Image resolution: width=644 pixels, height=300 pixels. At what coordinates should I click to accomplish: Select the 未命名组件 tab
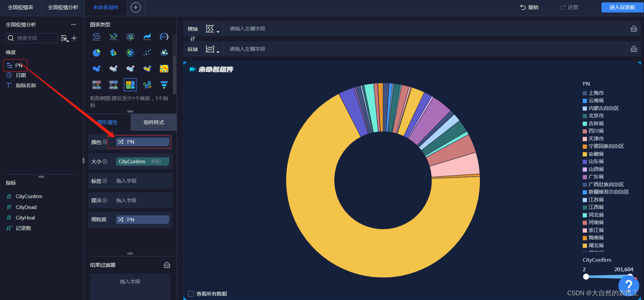pos(106,7)
